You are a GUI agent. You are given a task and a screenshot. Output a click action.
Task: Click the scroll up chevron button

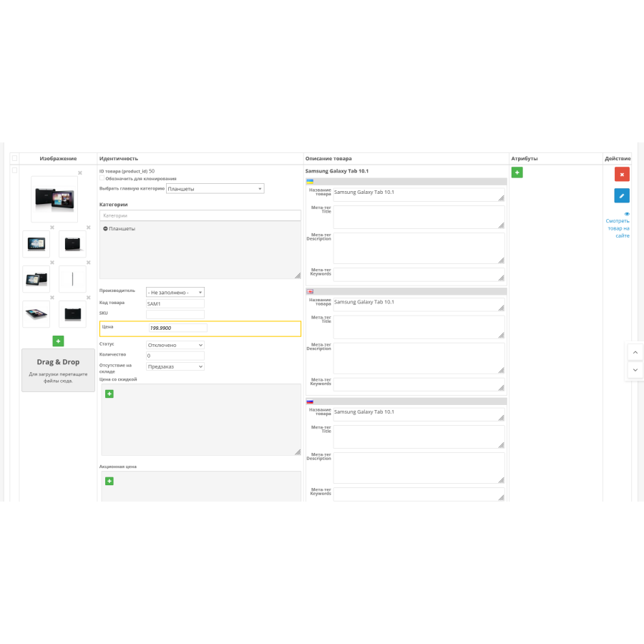635,352
